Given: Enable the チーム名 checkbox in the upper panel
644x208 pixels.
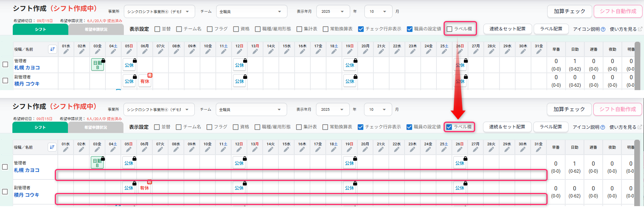Looking at the screenshot, I should tap(179, 29).
